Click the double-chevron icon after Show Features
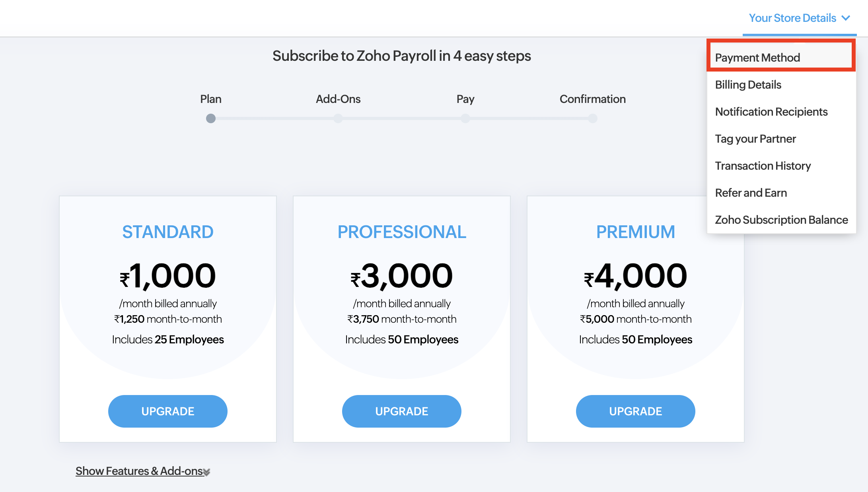Viewport: 868px width, 492px height. (207, 472)
